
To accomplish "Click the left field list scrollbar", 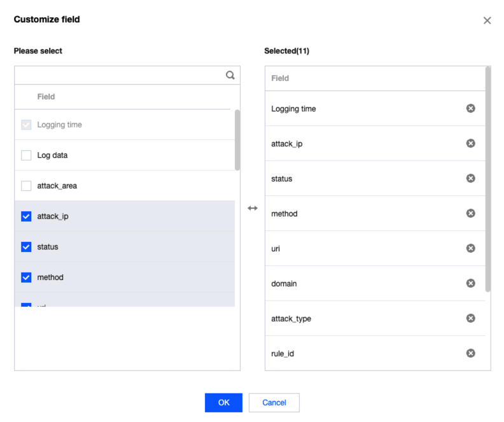I will (x=237, y=140).
